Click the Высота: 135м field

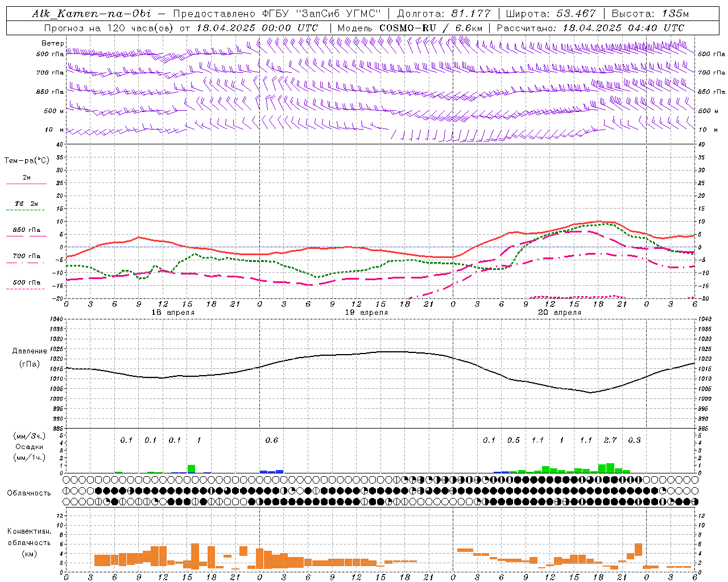coord(650,14)
